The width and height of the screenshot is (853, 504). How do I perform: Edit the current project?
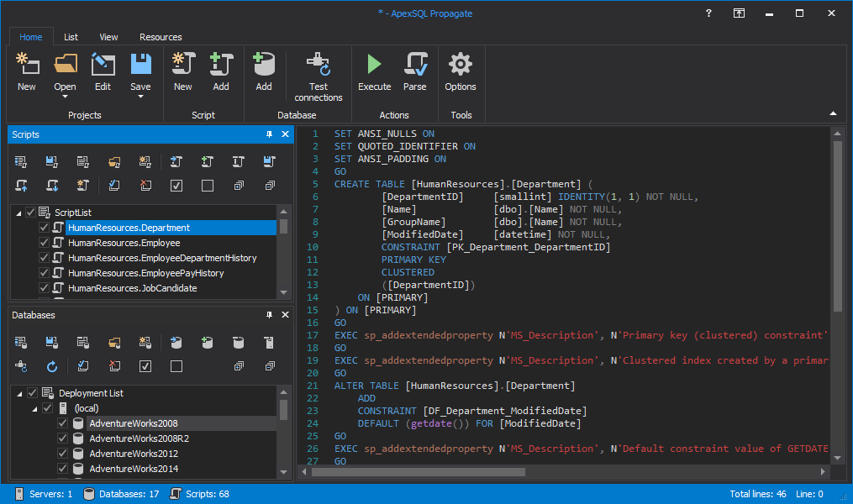point(103,71)
